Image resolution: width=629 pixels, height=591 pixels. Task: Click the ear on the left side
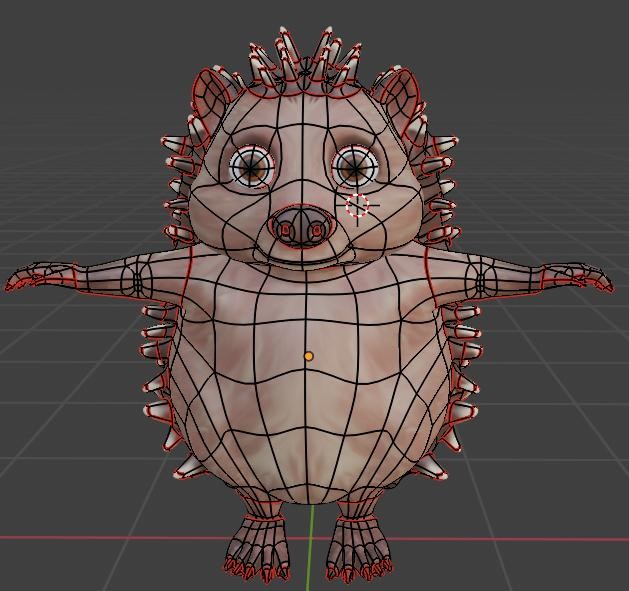click(211, 96)
